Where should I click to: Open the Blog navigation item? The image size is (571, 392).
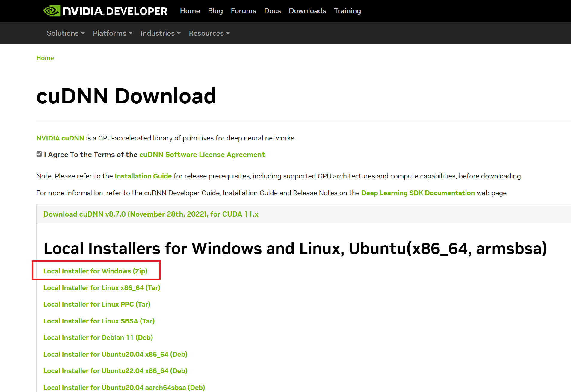click(x=215, y=11)
